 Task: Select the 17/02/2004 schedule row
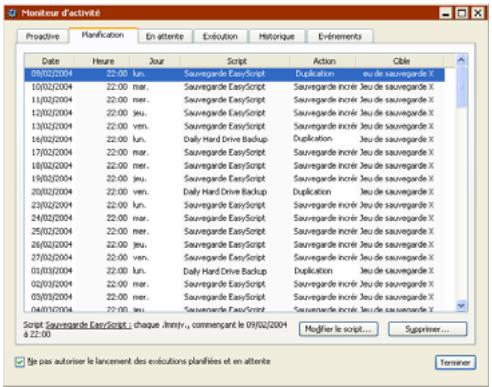[x=234, y=152]
